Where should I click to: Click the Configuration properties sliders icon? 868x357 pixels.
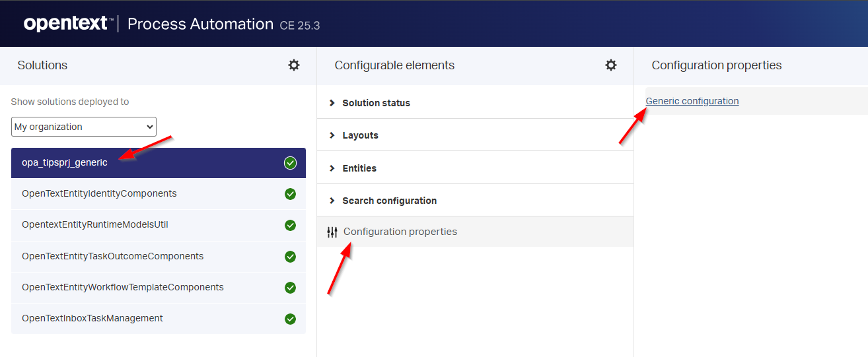332,232
